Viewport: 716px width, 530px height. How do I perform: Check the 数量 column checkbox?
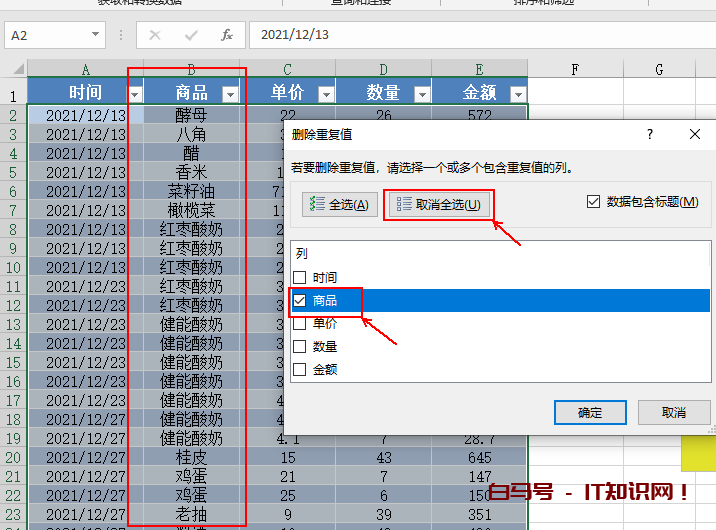(x=300, y=346)
